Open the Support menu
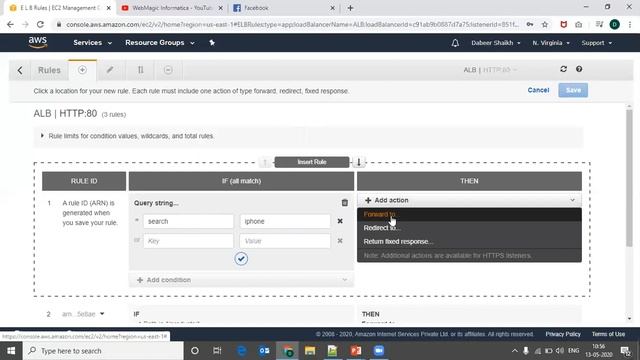Screen dimensions: 640x360 point(596,43)
